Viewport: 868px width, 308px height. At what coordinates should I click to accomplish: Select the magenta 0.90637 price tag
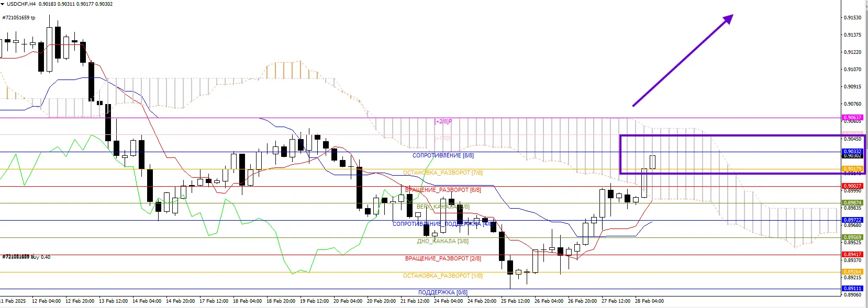(852, 118)
